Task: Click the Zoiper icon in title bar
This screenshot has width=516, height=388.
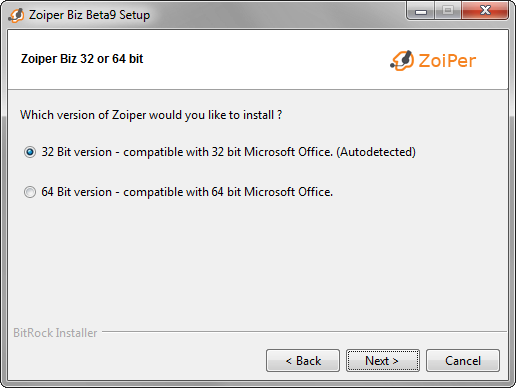Action: click(16, 15)
